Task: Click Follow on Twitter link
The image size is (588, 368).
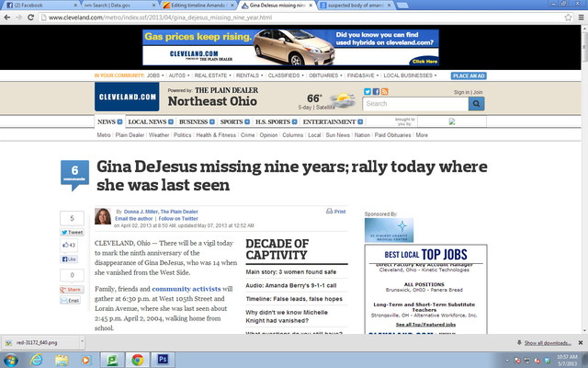Action: [x=178, y=219]
